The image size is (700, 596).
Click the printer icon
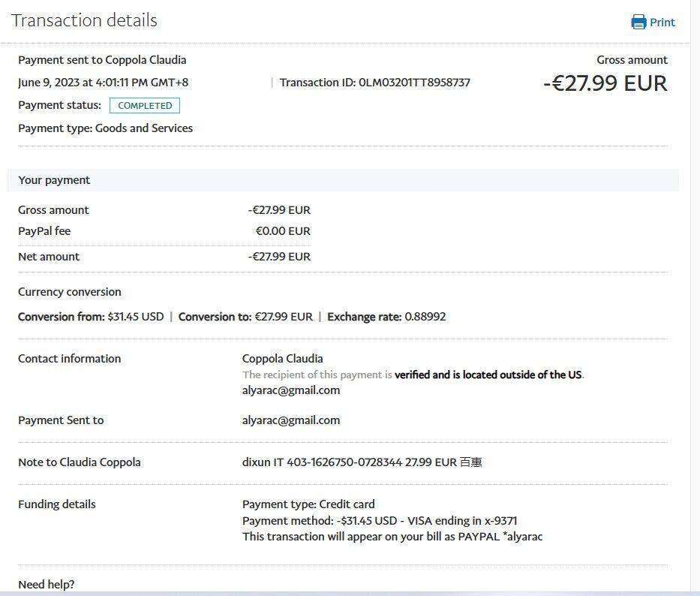coord(638,22)
